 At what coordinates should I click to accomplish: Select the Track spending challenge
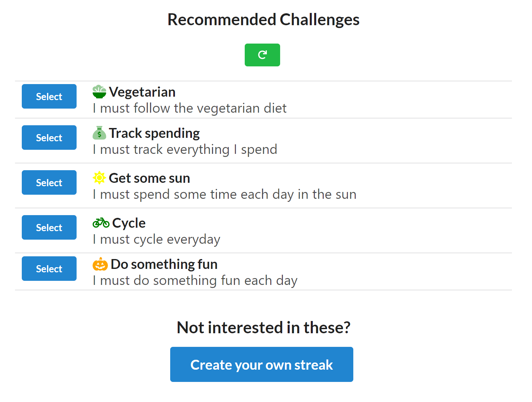coord(49,138)
